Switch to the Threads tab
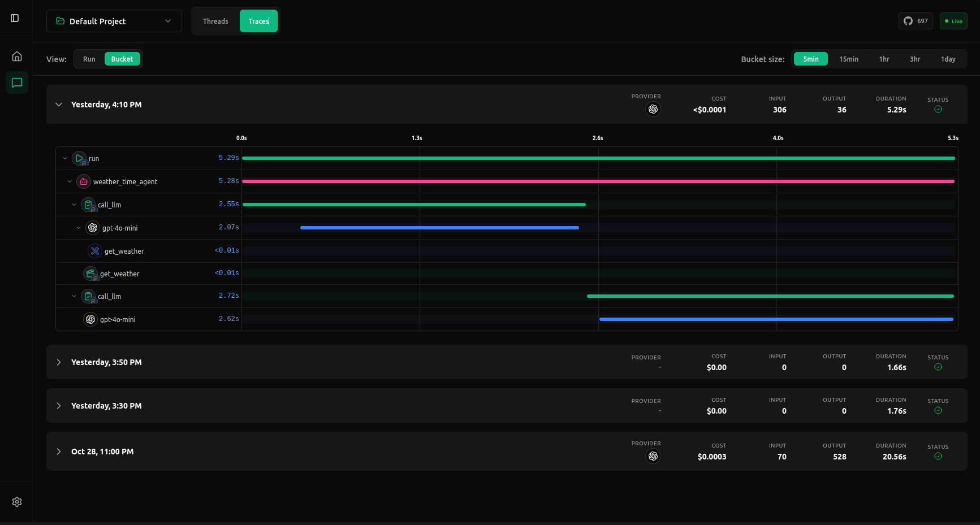 (x=215, y=21)
